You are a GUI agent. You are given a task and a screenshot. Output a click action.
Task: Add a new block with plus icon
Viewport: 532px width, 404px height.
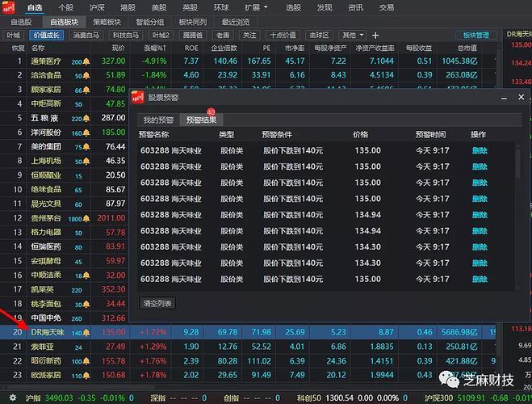click(375, 36)
